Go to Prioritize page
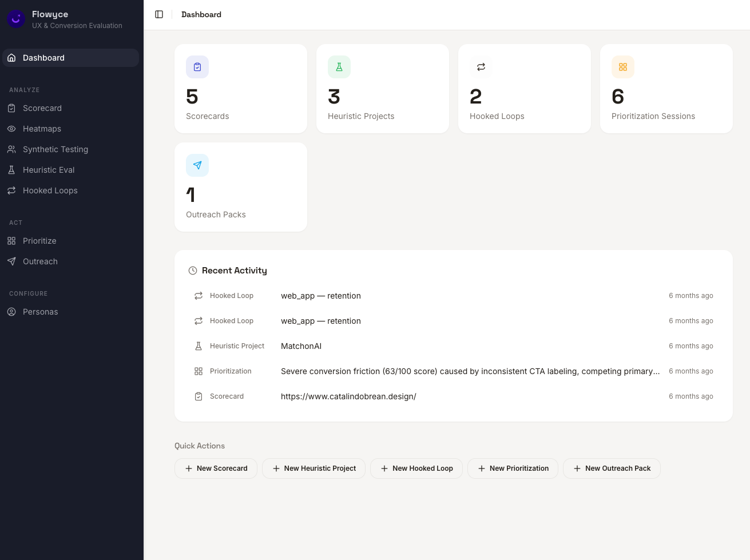The height and width of the screenshot is (560, 750). 71,241
